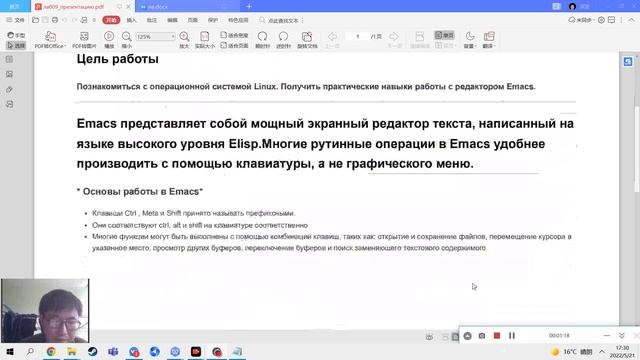The image size is (640, 360).
Task: Open File Explorer from the taskbar
Action: [72, 351]
